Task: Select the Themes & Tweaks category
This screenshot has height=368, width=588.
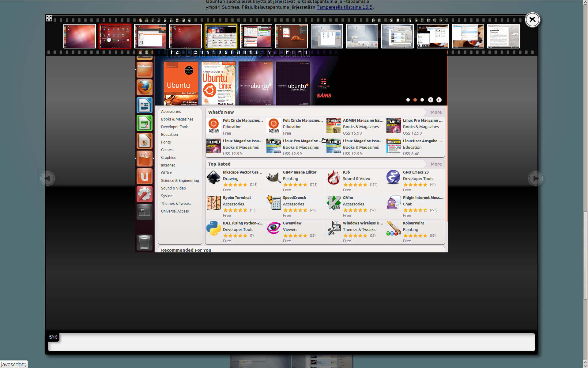Action: click(x=176, y=204)
